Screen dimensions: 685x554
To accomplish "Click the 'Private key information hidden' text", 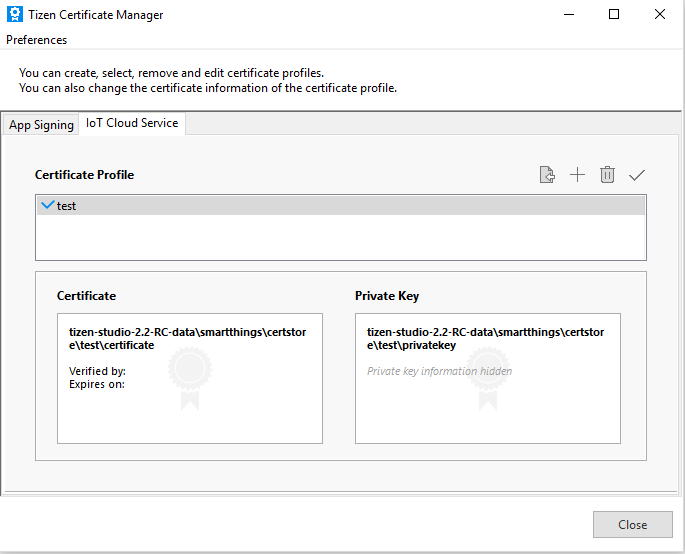I will coord(439,371).
